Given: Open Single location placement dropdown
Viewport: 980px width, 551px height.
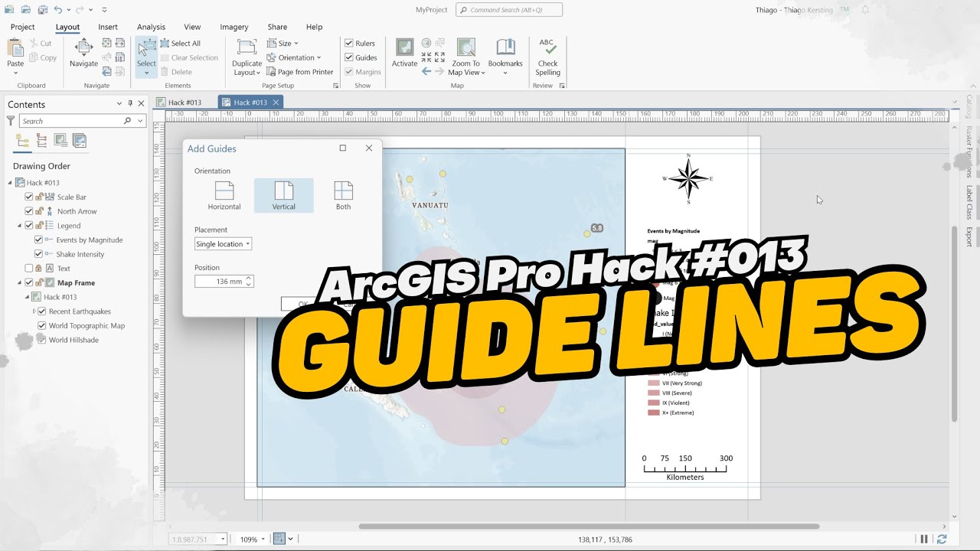Looking at the screenshot, I should coord(223,244).
